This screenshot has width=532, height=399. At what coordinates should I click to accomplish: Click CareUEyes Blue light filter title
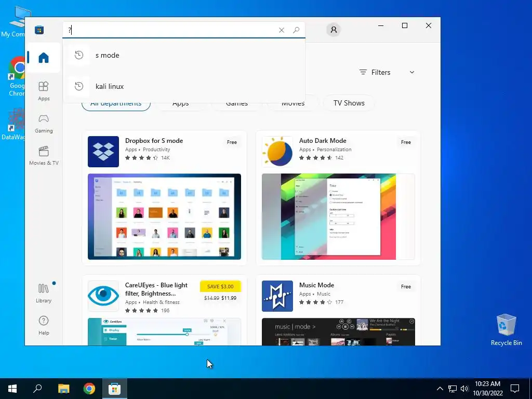click(x=156, y=289)
